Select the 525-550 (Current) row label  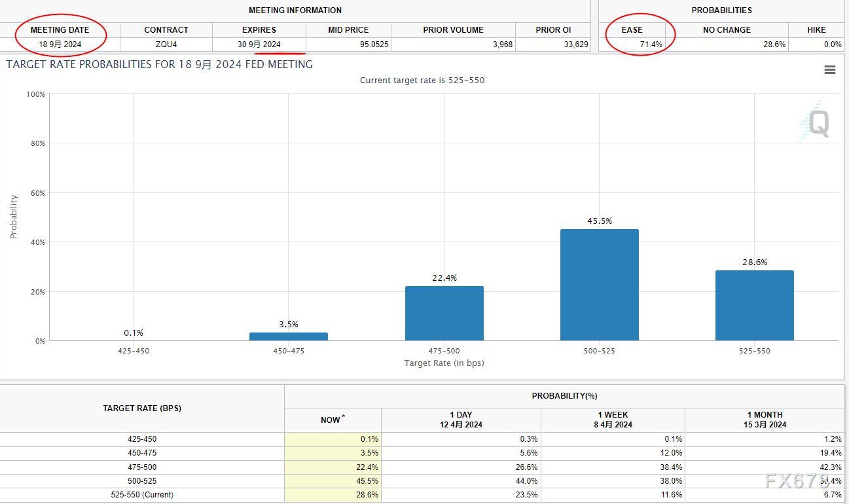[142, 495]
